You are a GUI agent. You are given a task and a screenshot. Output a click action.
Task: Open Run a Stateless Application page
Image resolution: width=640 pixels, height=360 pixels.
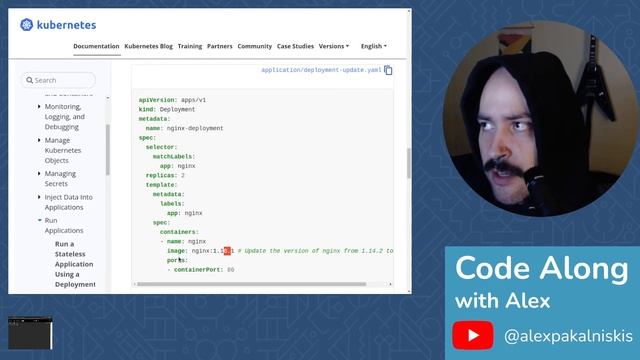(75, 264)
